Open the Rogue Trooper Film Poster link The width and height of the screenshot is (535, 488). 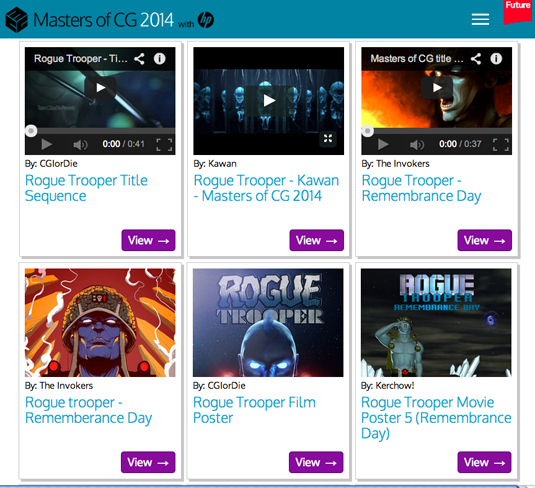[254, 410]
